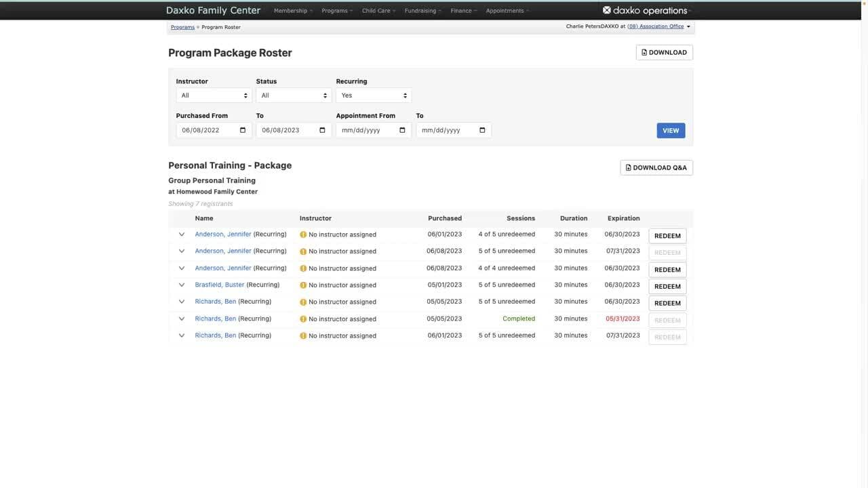Viewport: 868px width, 488px height.
Task: Click the green Completed status text
Action: pos(519,319)
